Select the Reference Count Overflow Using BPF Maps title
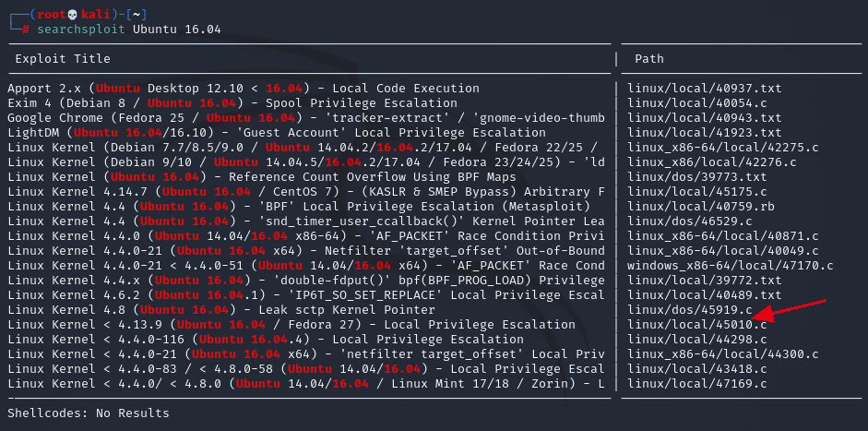Image resolution: width=868 pixels, height=431 pixels. coord(262,177)
